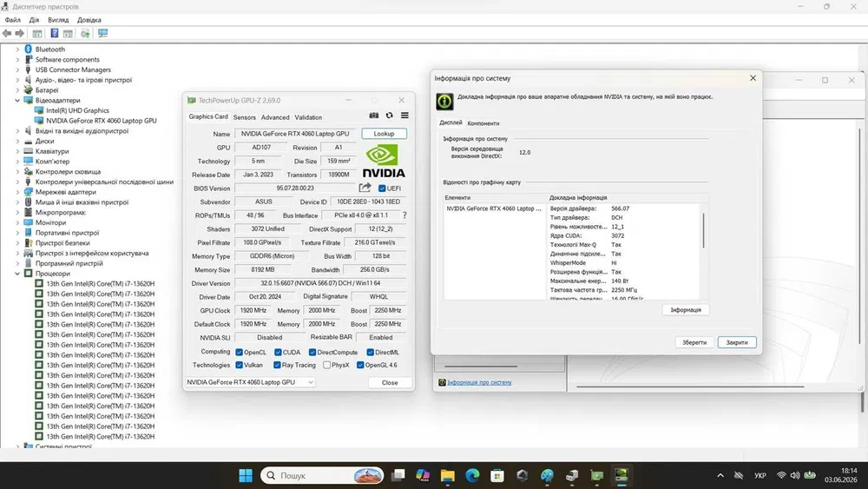
Task: Click the question mark next to Bus Interface
Action: (x=404, y=215)
